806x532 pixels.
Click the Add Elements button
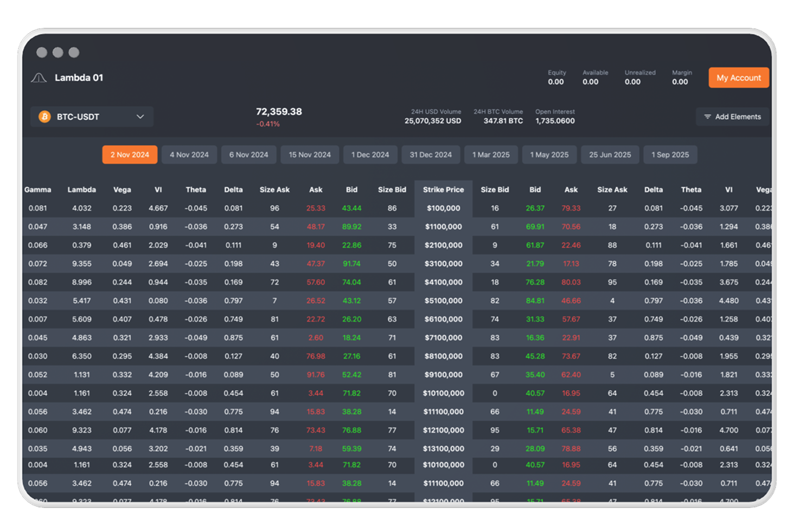(x=733, y=117)
